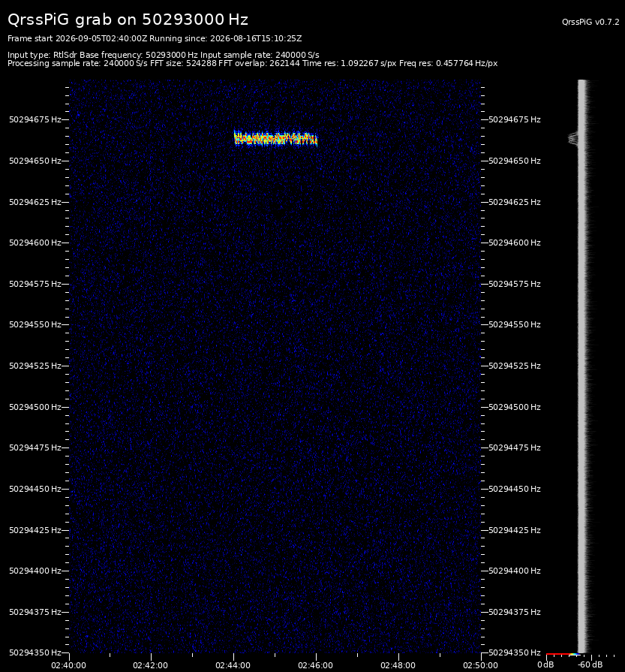Click the -60 dB scale label
The height and width of the screenshot is (672, 625).
(590, 664)
